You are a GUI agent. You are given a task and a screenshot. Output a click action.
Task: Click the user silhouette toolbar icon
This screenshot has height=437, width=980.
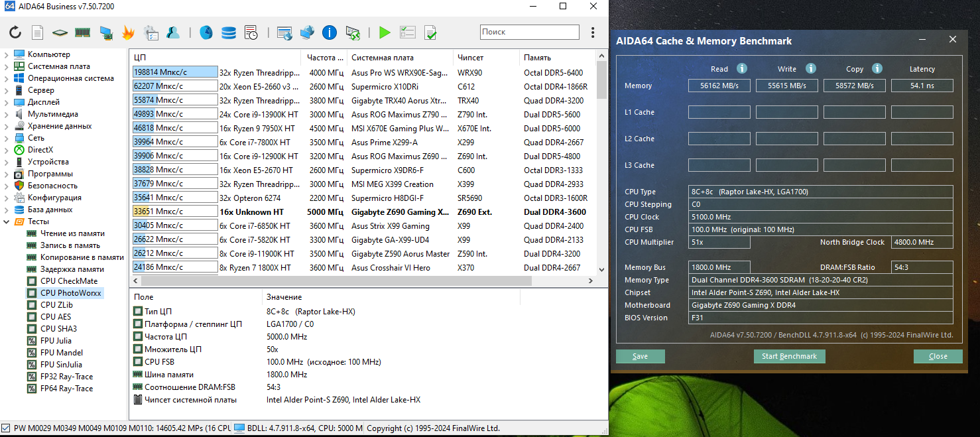click(173, 32)
